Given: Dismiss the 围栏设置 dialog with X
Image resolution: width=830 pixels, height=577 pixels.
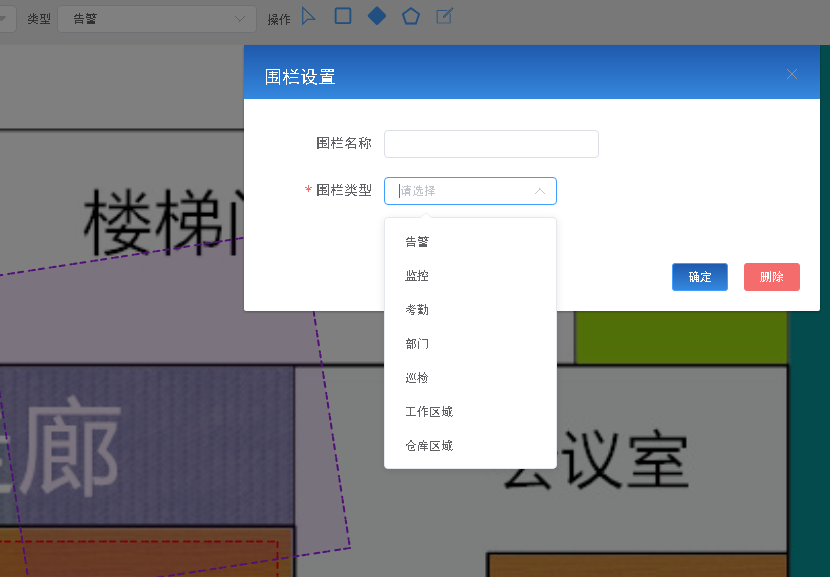Looking at the screenshot, I should pyautogui.click(x=791, y=74).
